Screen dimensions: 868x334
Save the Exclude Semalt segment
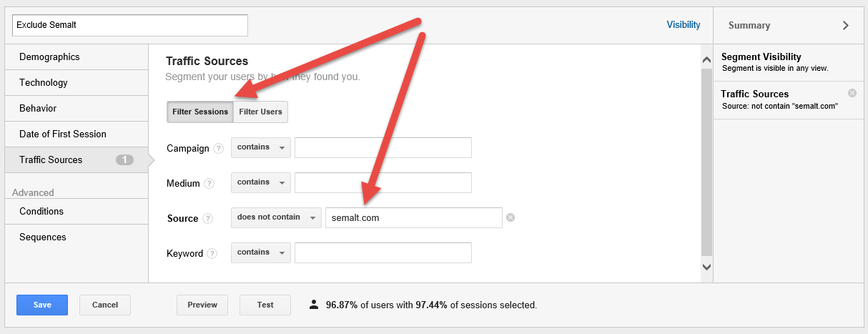[42, 305]
